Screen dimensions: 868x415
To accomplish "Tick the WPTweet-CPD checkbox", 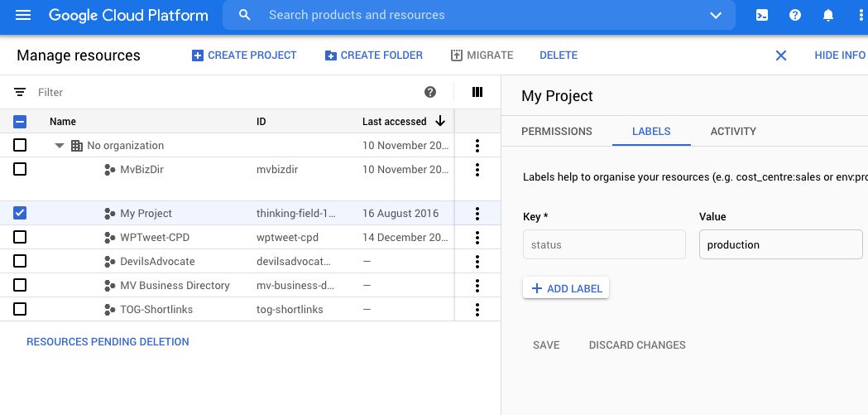I will [x=20, y=237].
